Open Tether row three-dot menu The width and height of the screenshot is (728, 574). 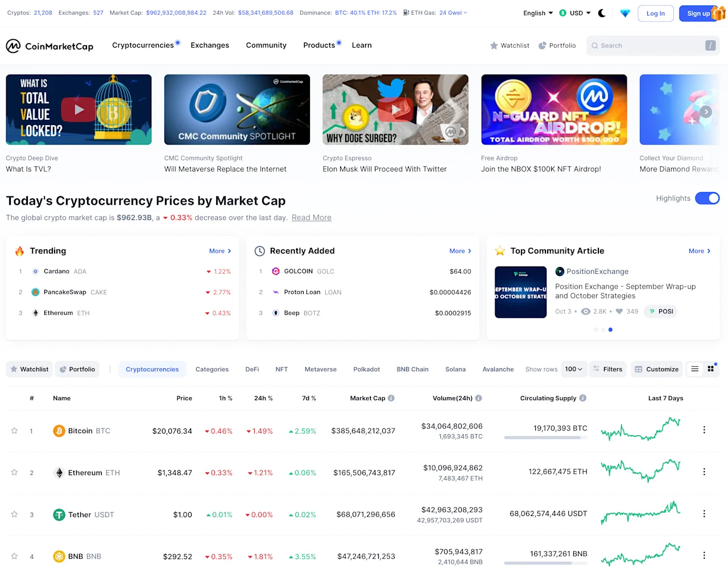704,514
